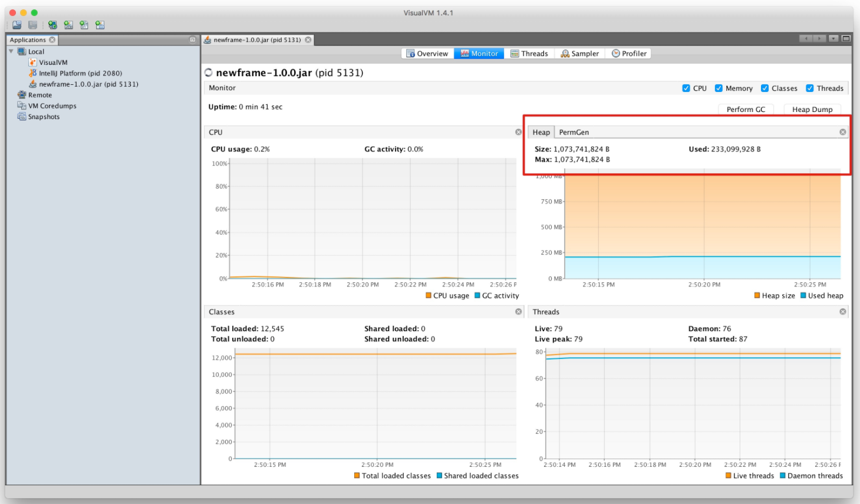Click the Snapshots icon in tree
The width and height of the screenshot is (860, 504).
coord(22,117)
